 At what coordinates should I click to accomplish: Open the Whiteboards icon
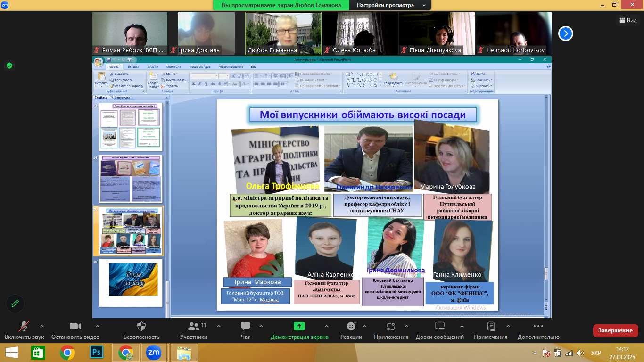(439, 326)
